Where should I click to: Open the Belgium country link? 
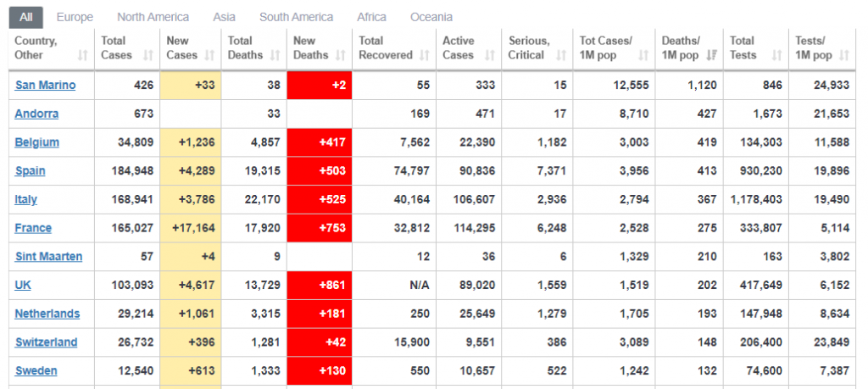click(x=36, y=142)
